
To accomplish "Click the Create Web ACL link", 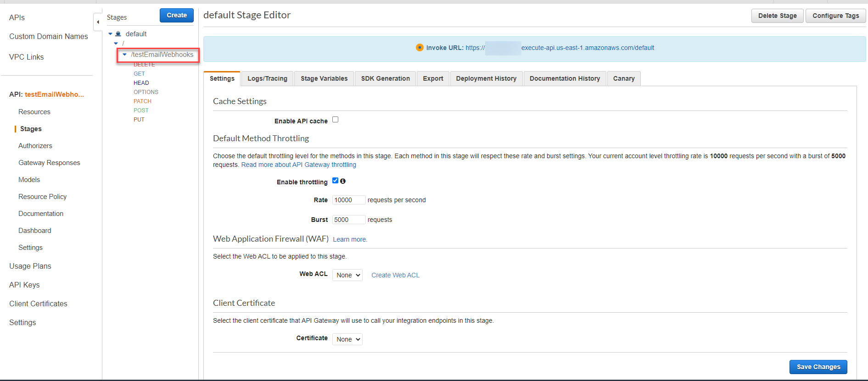I will pyautogui.click(x=396, y=275).
